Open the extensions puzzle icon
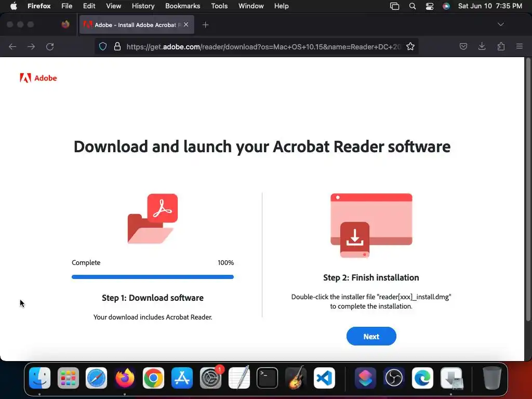 click(x=501, y=46)
